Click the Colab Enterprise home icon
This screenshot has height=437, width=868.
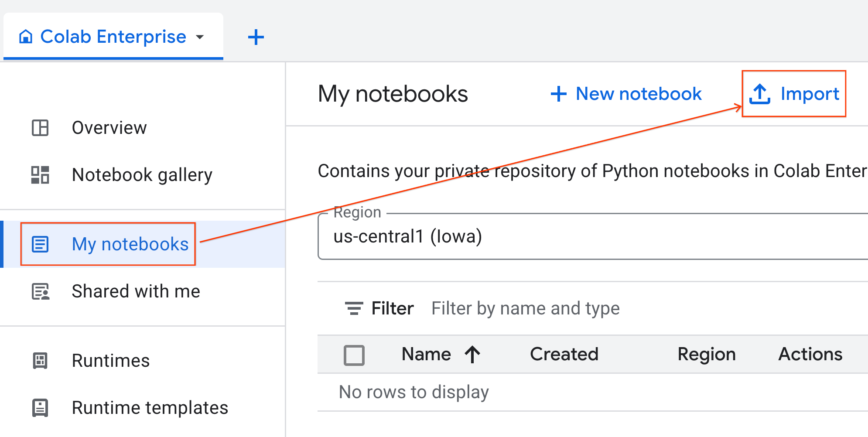(26, 37)
